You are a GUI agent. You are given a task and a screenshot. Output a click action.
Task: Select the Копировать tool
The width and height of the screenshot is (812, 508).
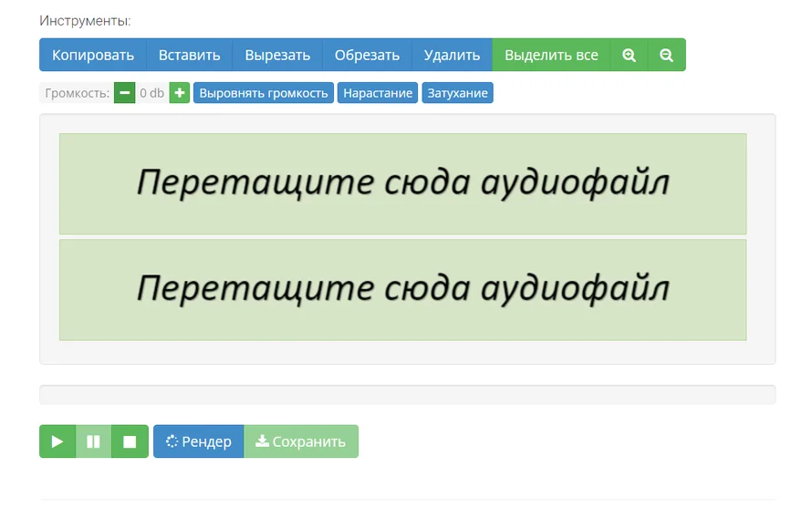pyautogui.click(x=93, y=55)
